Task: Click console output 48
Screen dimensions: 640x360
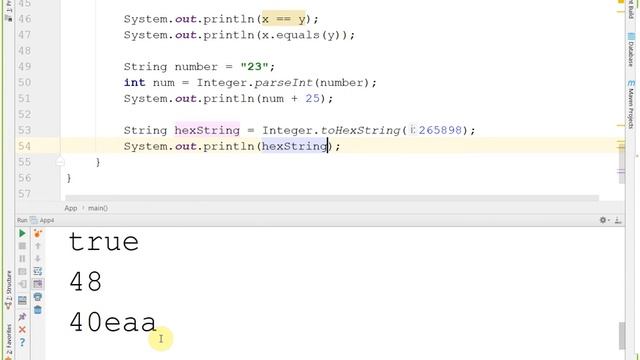Action: click(x=85, y=282)
